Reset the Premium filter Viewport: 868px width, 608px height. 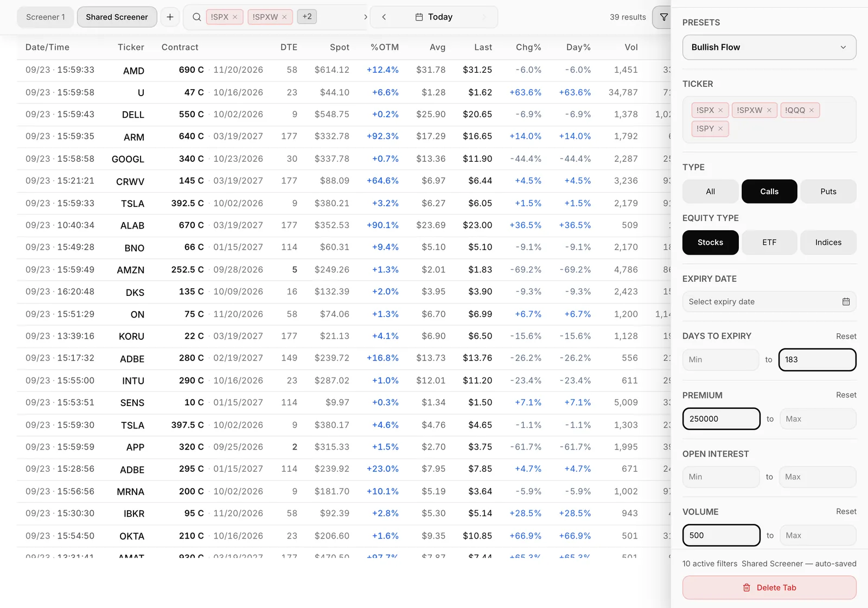[x=846, y=395]
